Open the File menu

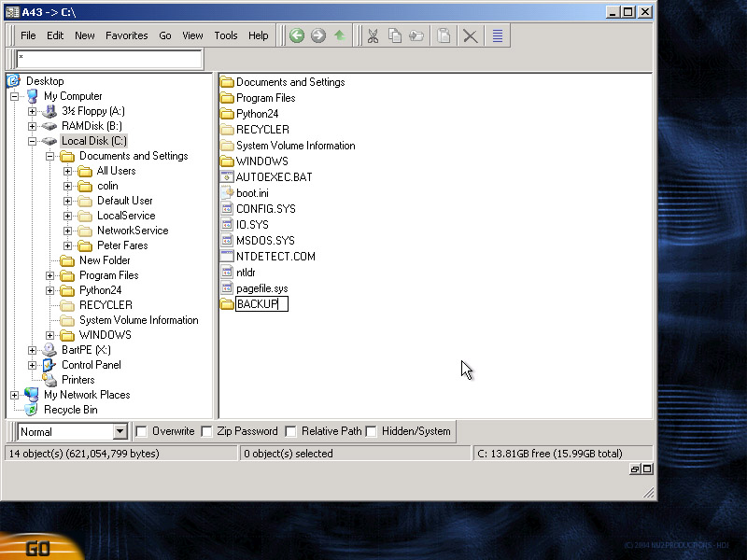(28, 35)
